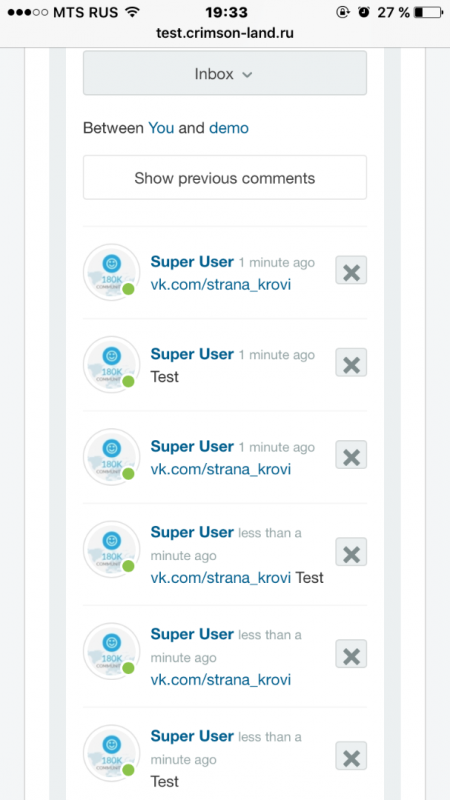Tap the Wi-Fi icon in status bar
This screenshot has width=450, height=800.
(x=133, y=12)
